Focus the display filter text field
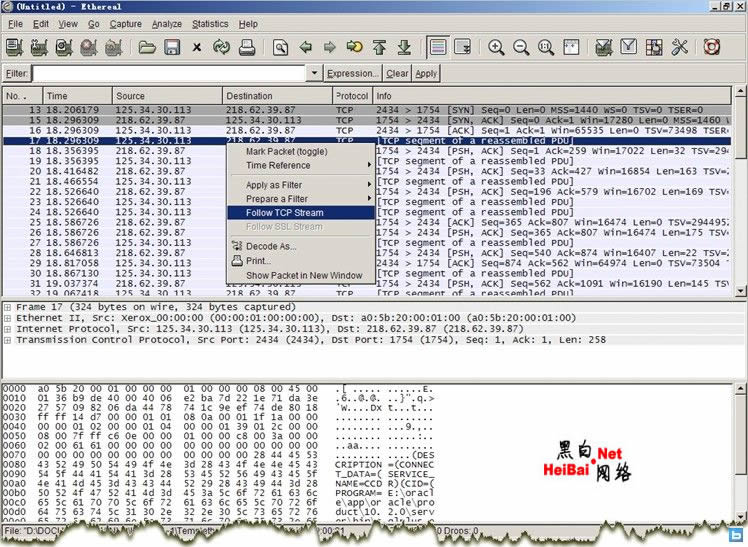This screenshot has width=748, height=547. [170, 73]
